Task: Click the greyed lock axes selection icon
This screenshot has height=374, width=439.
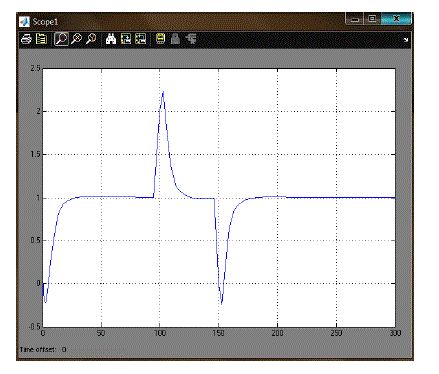Action: coord(175,39)
